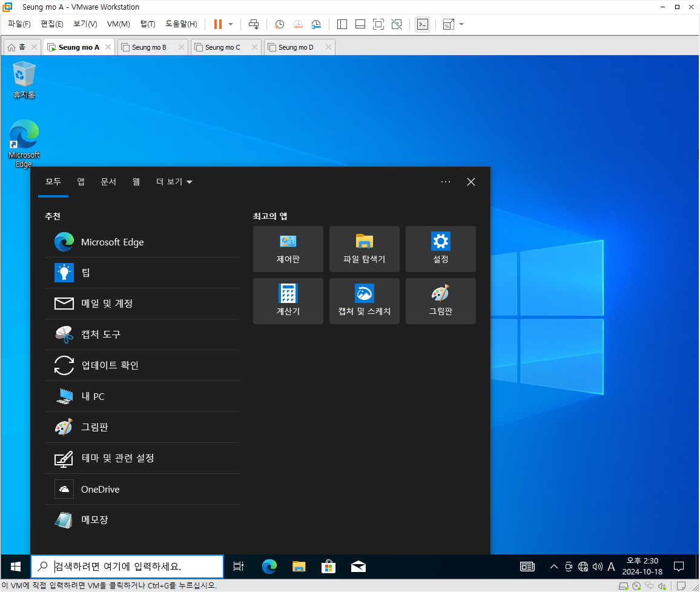Open the snapshot manager icon
The image size is (700, 592).
coord(316,24)
